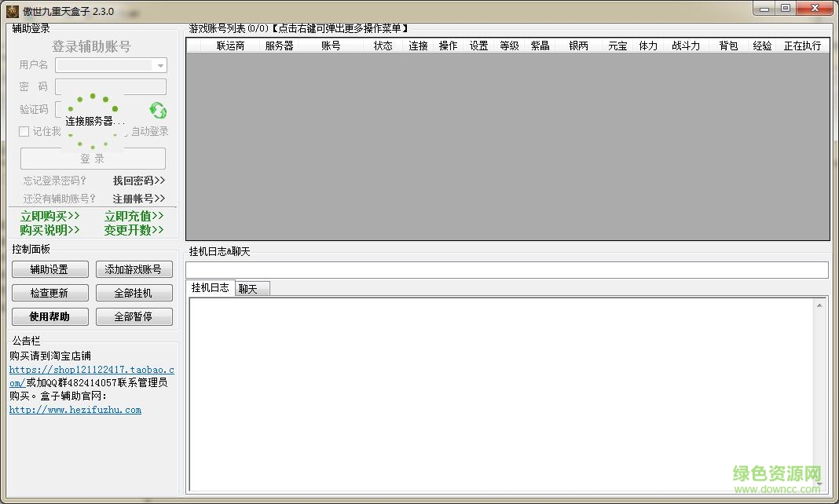This screenshot has height=504, width=839.
Task: Focus the 密码 input field
Action: 111,86
